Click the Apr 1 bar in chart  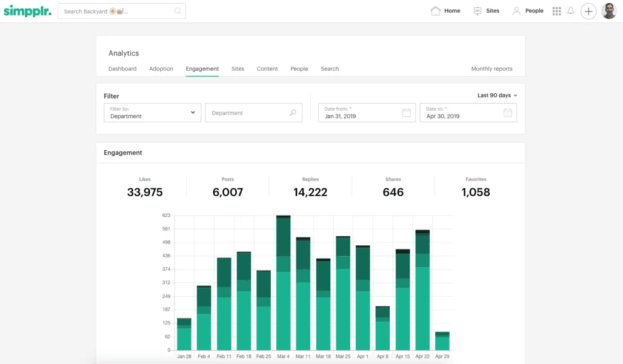363,298
